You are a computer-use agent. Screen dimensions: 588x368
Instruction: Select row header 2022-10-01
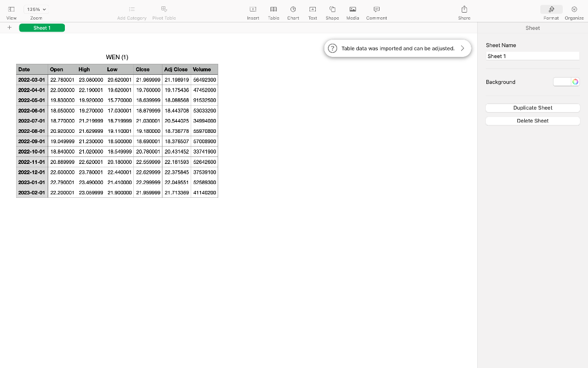[x=32, y=152]
